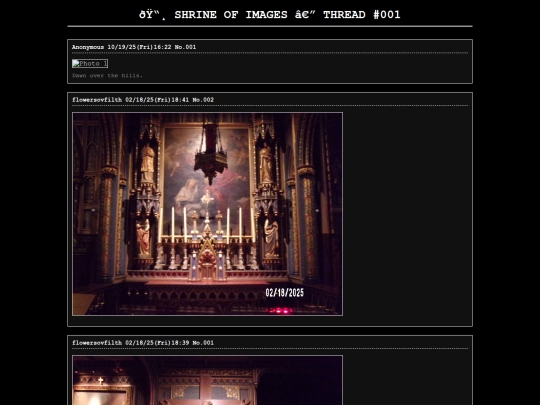
Task: Click the Shrine of Images thread title
Action: pos(270,15)
